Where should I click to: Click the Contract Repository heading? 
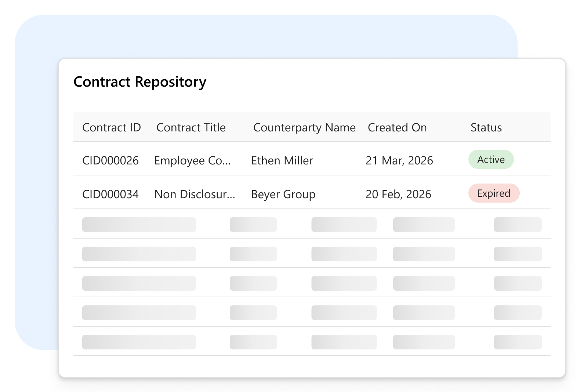click(140, 82)
